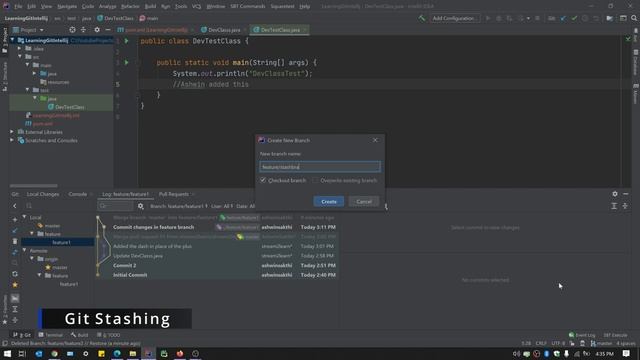Open the Event Log in status bar

click(x=582, y=335)
